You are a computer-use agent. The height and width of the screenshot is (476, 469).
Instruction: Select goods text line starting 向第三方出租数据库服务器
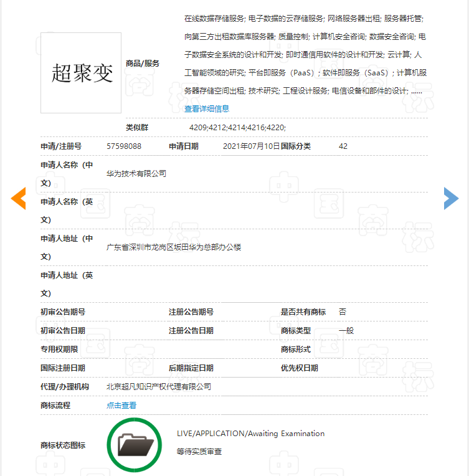pyautogui.click(x=305, y=37)
